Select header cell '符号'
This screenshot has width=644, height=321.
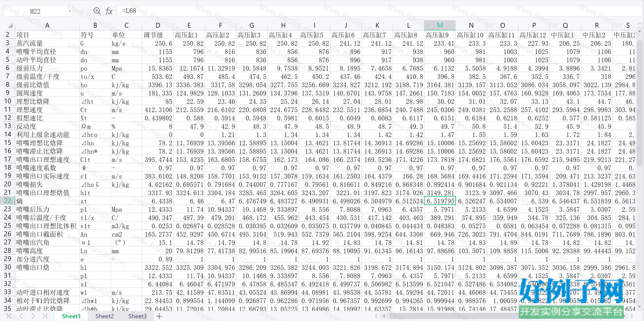pyautogui.click(x=95, y=35)
